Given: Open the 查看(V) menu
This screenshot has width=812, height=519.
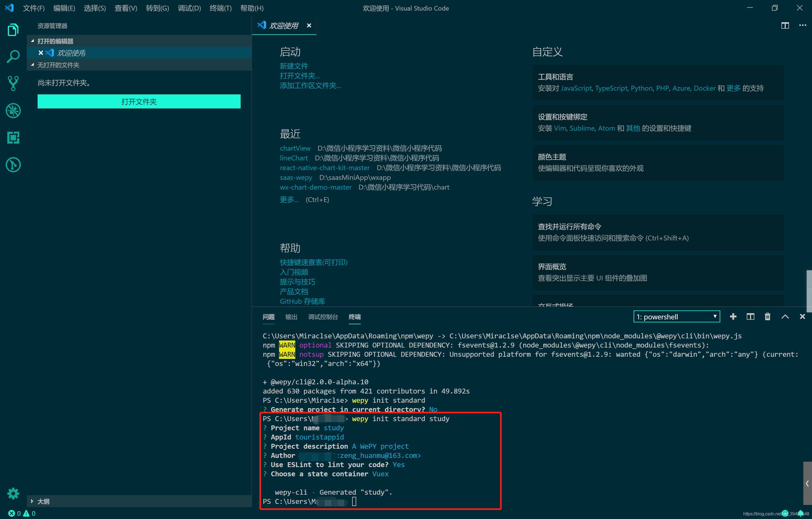Looking at the screenshot, I should click(126, 8).
